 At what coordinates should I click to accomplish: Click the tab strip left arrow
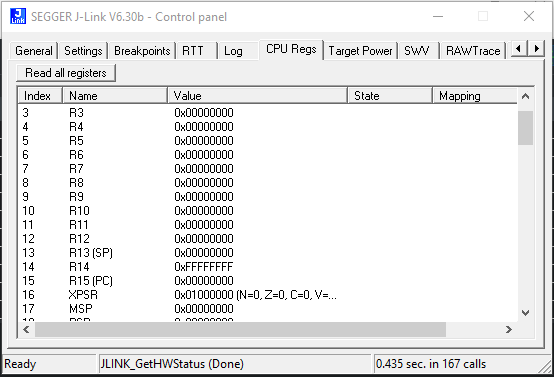(x=519, y=48)
